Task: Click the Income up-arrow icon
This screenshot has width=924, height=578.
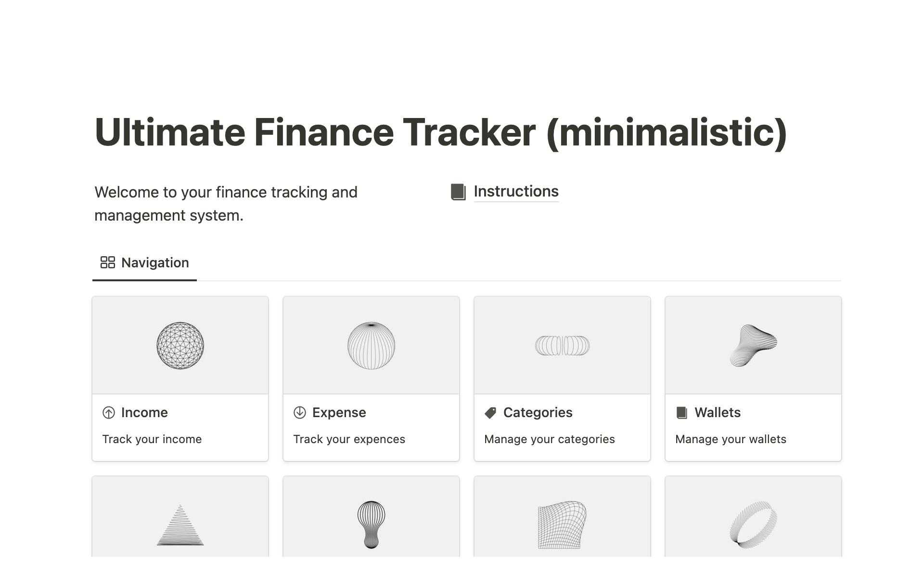Action: (109, 413)
